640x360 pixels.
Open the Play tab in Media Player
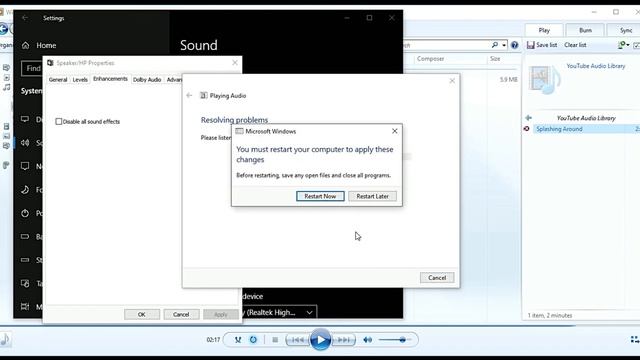pos(544,30)
